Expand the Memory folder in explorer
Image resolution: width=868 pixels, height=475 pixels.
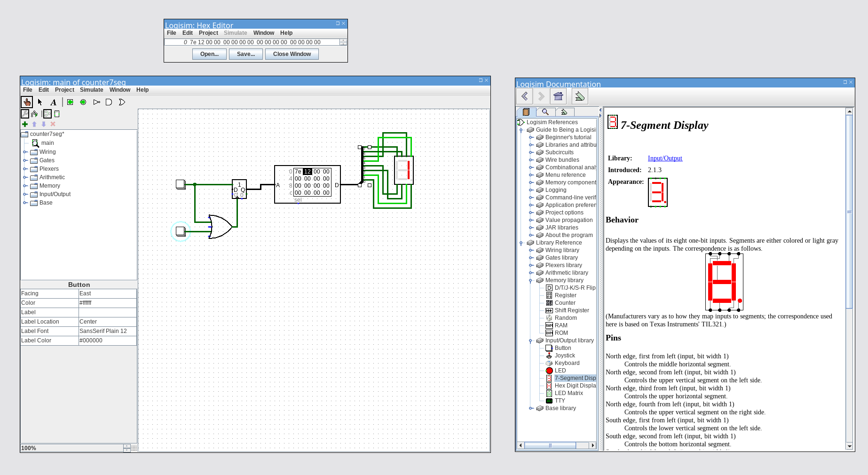click(25, 186)
